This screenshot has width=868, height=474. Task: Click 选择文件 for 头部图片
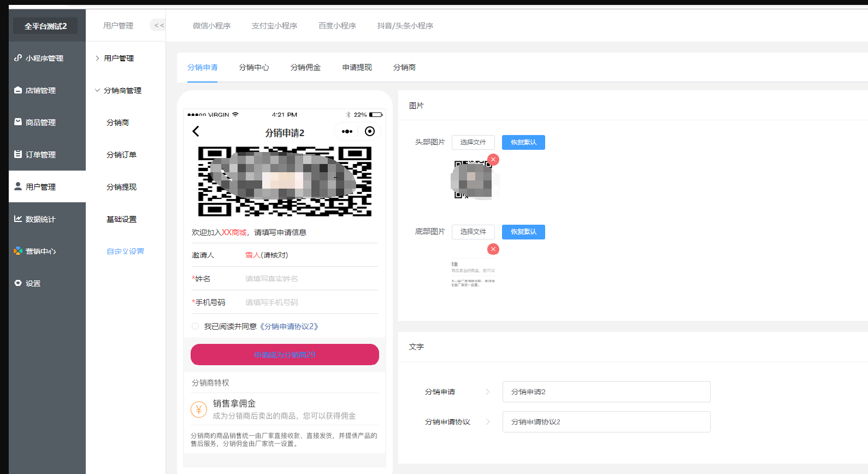click(x=473, y=142)
